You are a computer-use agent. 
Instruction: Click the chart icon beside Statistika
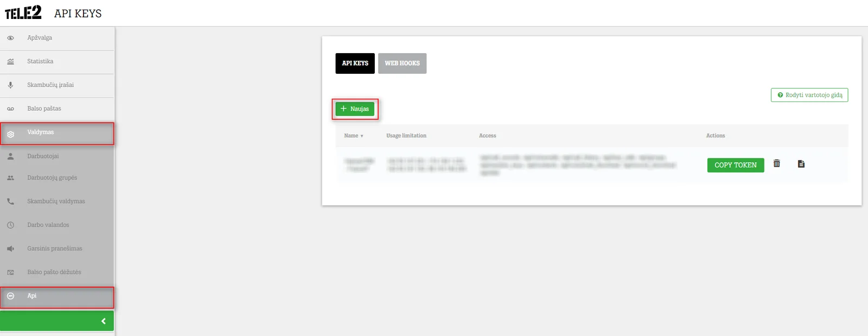(10, 61)
